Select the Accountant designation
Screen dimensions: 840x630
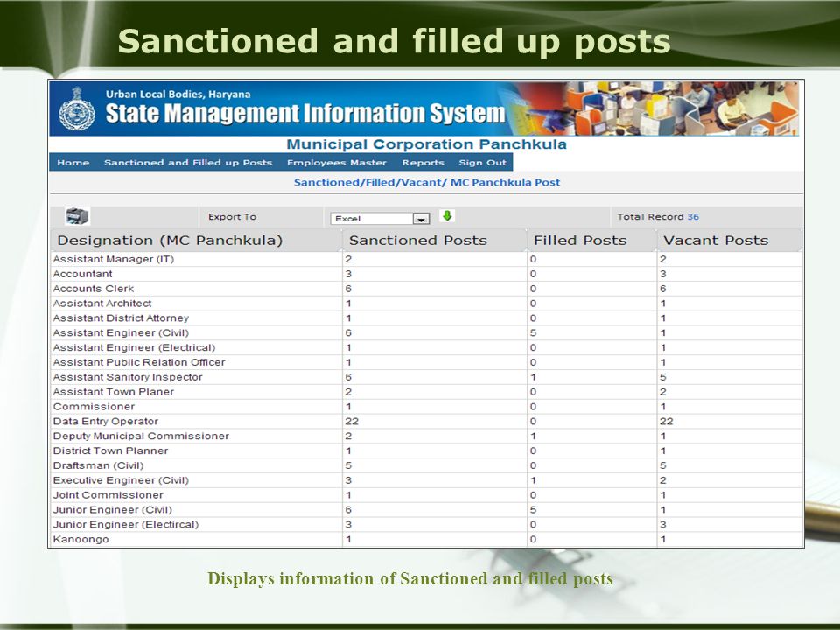[x=82, y=274]
